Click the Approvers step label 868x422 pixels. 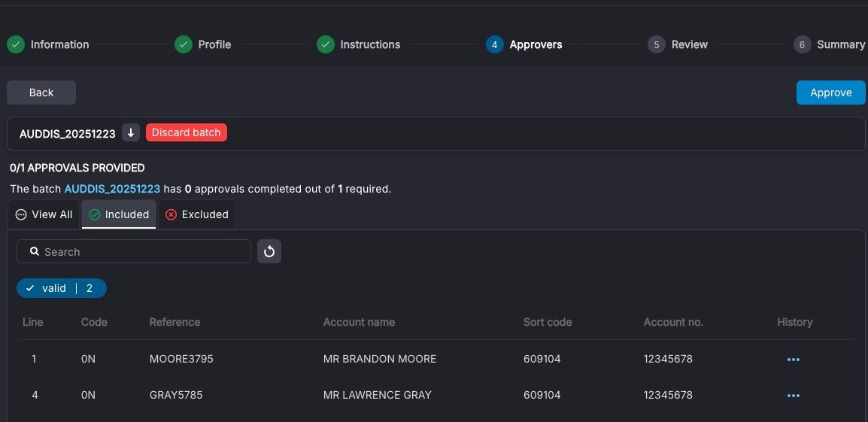[x=536, y=45]
